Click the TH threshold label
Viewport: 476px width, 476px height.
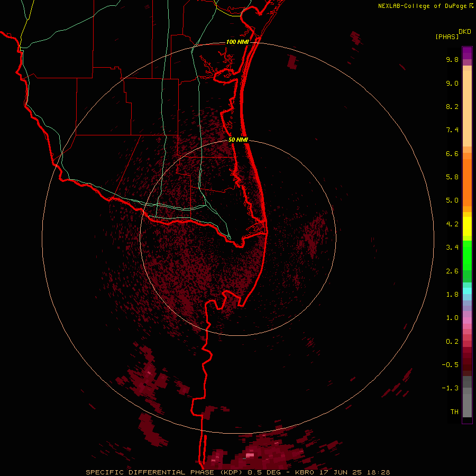[454, 412]
